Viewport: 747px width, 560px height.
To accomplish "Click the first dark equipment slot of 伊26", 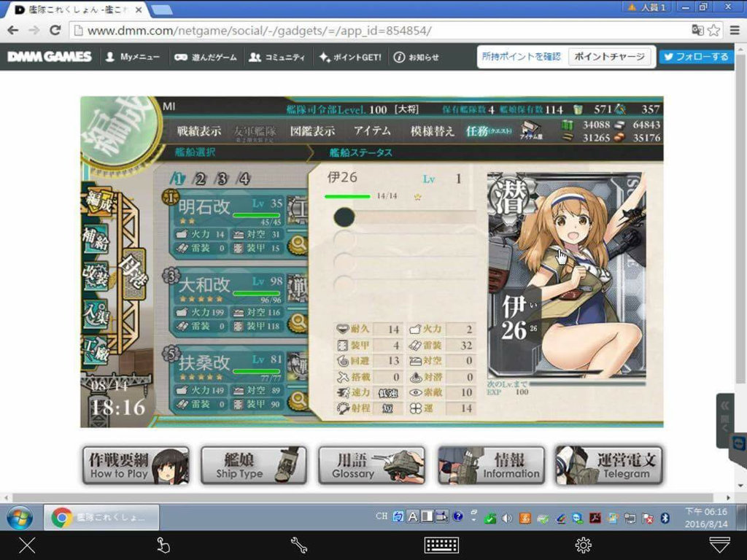I will 344,217.
